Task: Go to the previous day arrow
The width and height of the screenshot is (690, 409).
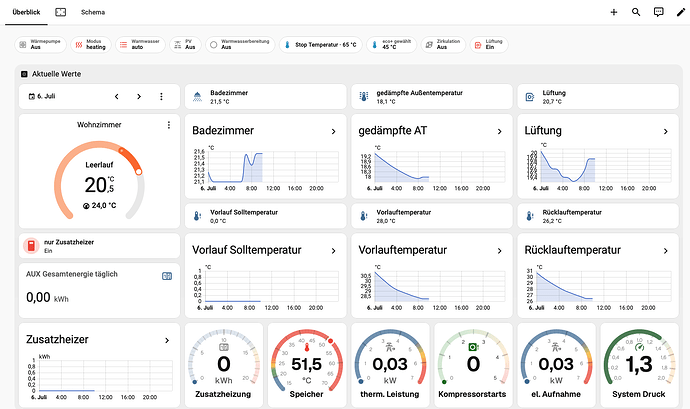Action: (117, 96)
